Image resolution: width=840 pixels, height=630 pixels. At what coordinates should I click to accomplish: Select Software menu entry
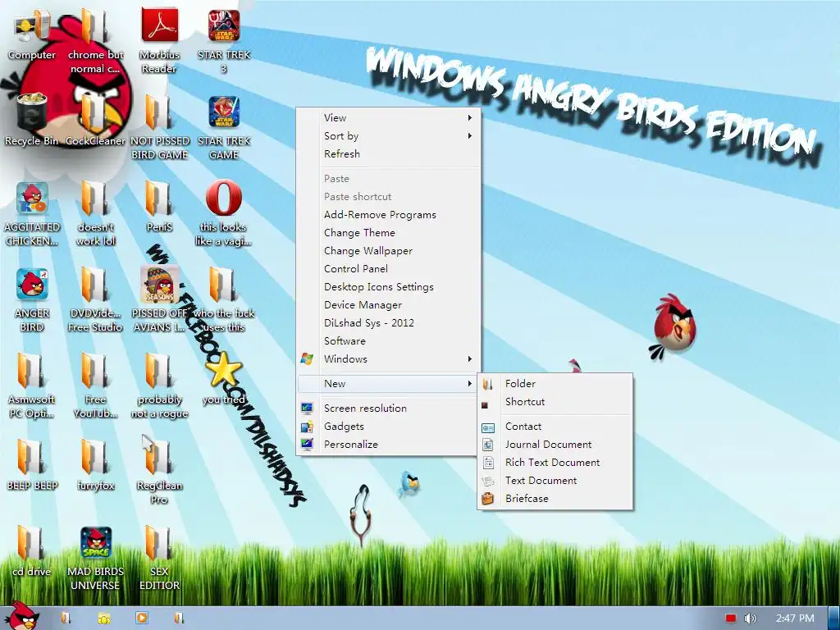coord(388,341)
